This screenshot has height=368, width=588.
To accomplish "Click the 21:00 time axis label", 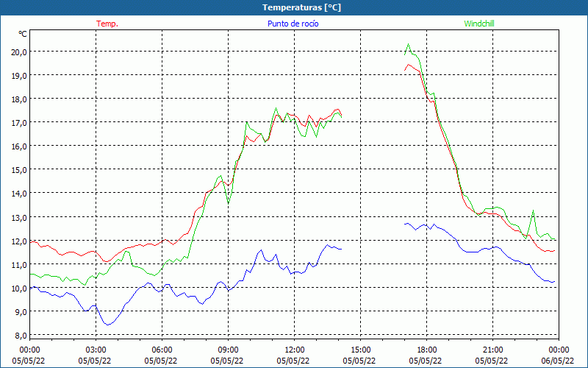I will pos(492,350).
